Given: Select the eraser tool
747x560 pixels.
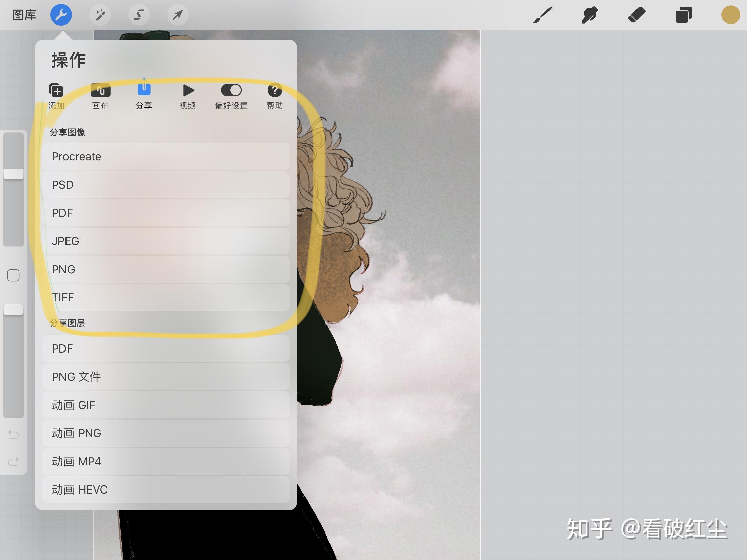Looking at the screenshot, I should pos(637,15).
